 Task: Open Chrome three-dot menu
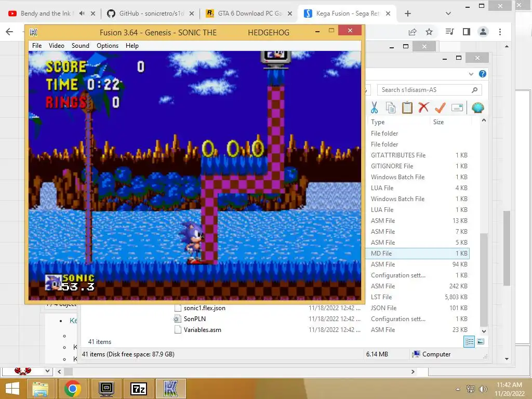point(500,32)
